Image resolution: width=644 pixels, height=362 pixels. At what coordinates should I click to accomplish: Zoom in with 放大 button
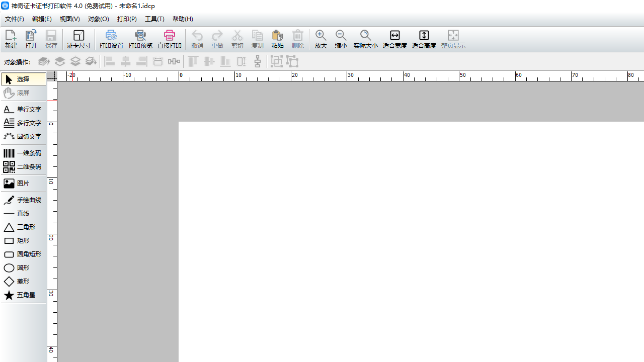coord(321,39)
